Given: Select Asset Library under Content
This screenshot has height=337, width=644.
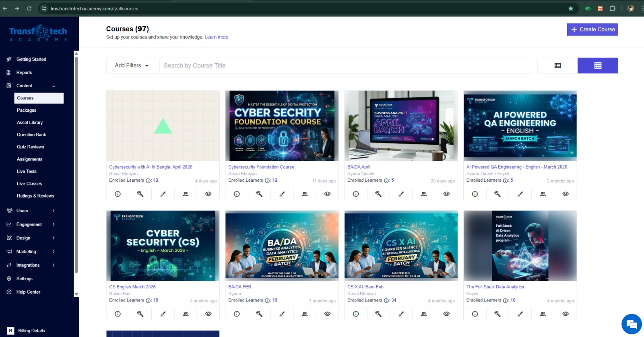Looking at the screenshot, I should [x=30, y=123].
